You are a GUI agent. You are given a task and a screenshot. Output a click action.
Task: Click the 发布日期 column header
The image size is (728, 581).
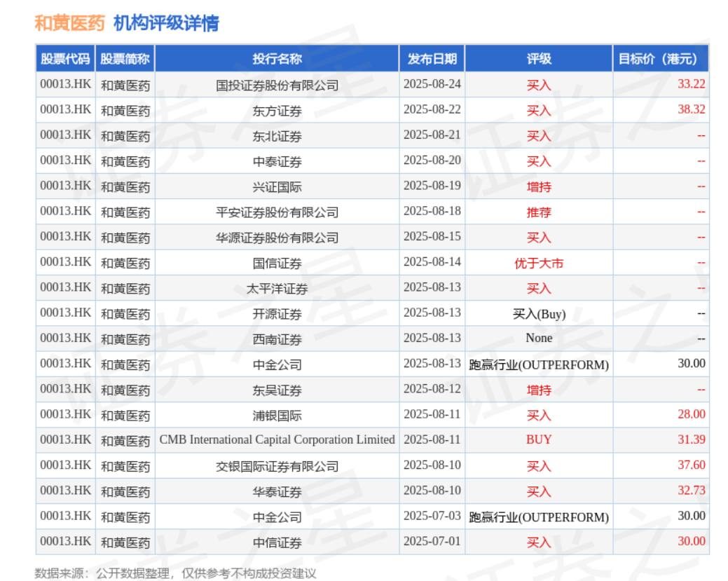click(432, 59)
